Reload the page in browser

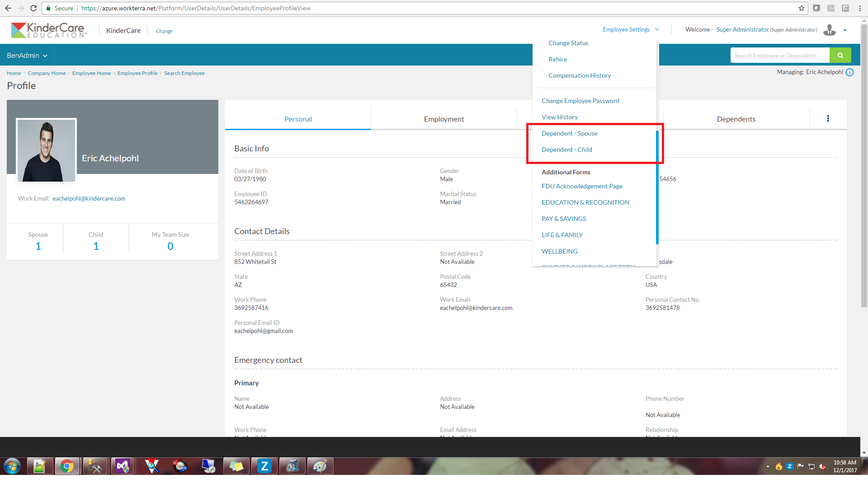(33, 8)
